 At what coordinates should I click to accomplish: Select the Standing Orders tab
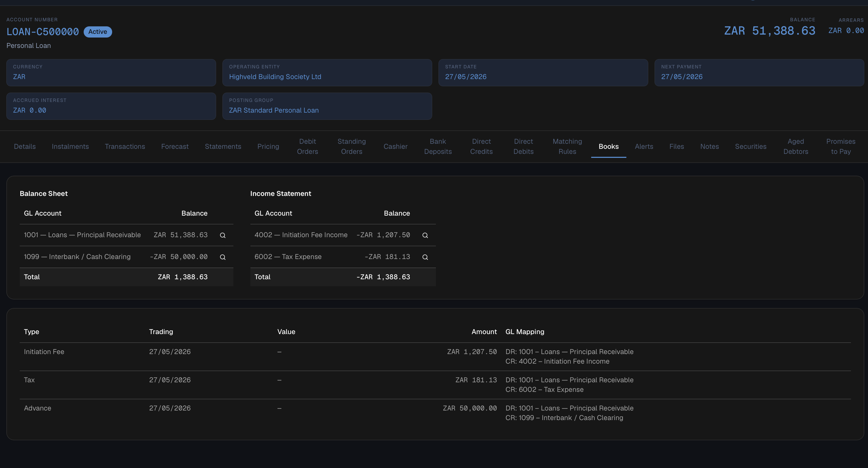tap(351, 146)
